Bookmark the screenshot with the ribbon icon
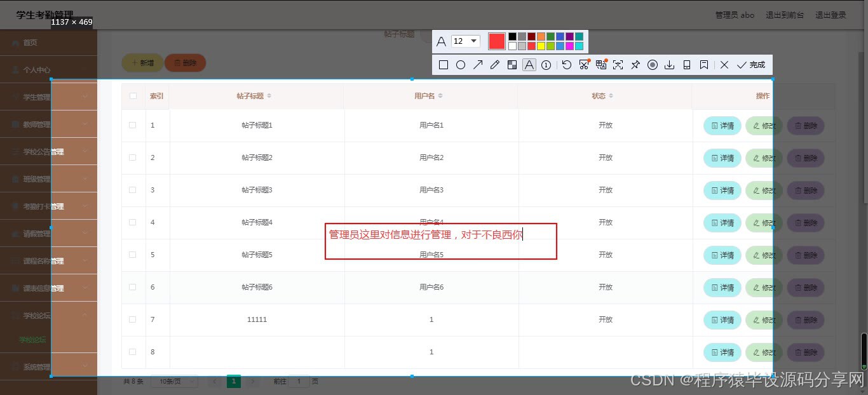Image resolution: width=868 pixels, height=395 pixels. [704, 65]
